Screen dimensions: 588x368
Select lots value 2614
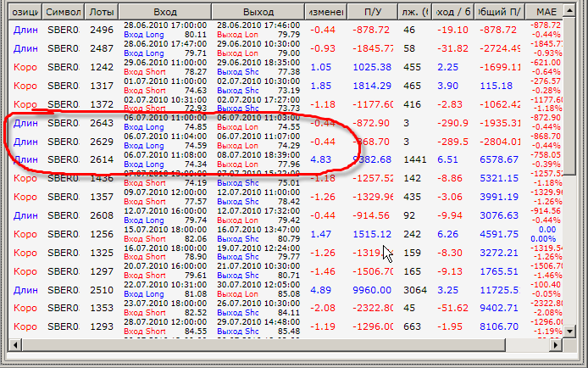(102, 159)
